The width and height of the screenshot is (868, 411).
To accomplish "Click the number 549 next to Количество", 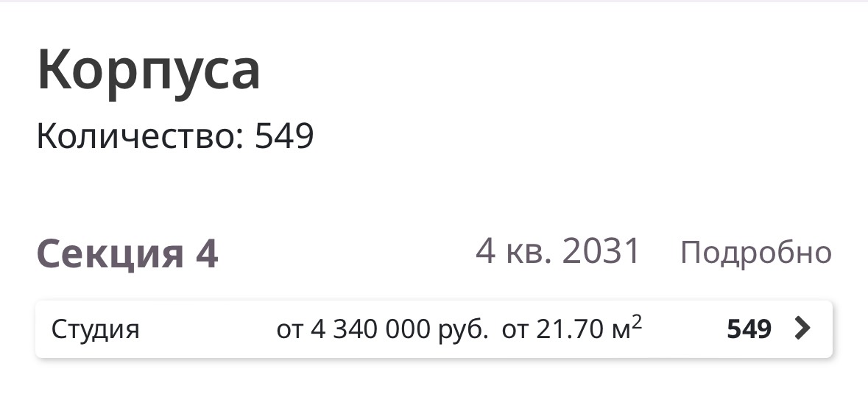I will [x=284, y=136].
